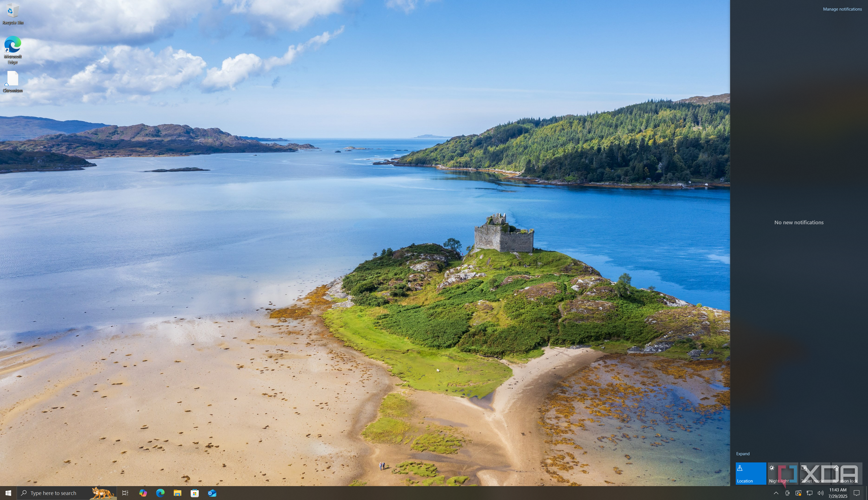Open the Recycle Bin desktop icon

[13, 13]
